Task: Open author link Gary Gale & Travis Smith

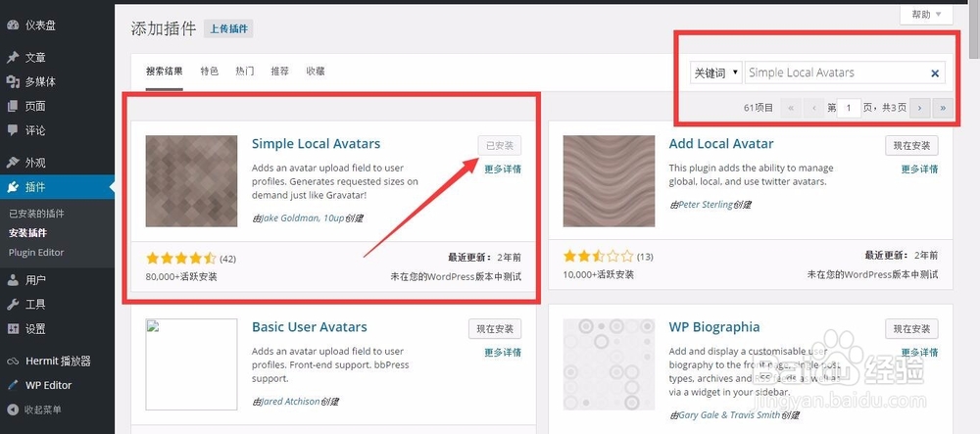Action: click(729, 414)
